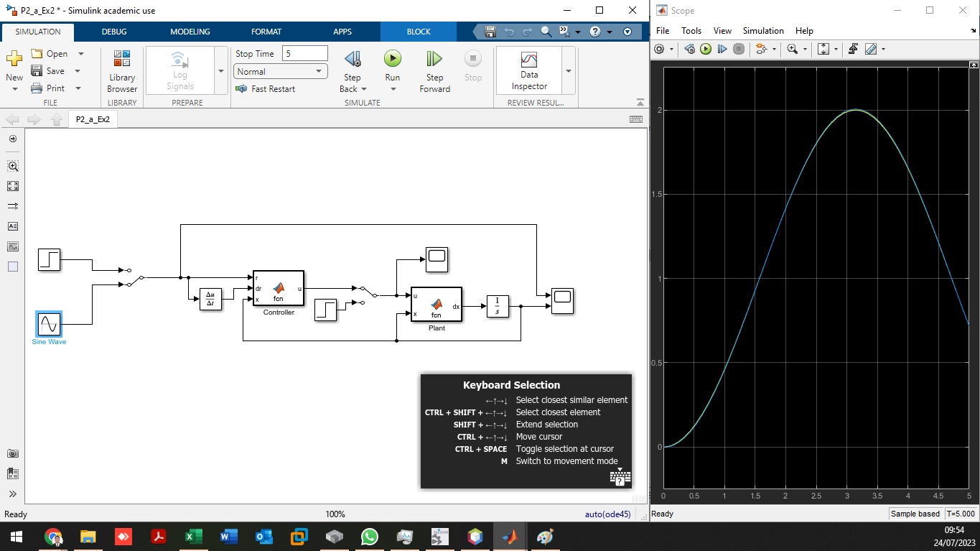The height and width of the screenshot is (551, 980).
Task: Open the Library Browser
Action: (x=122, y=72)
